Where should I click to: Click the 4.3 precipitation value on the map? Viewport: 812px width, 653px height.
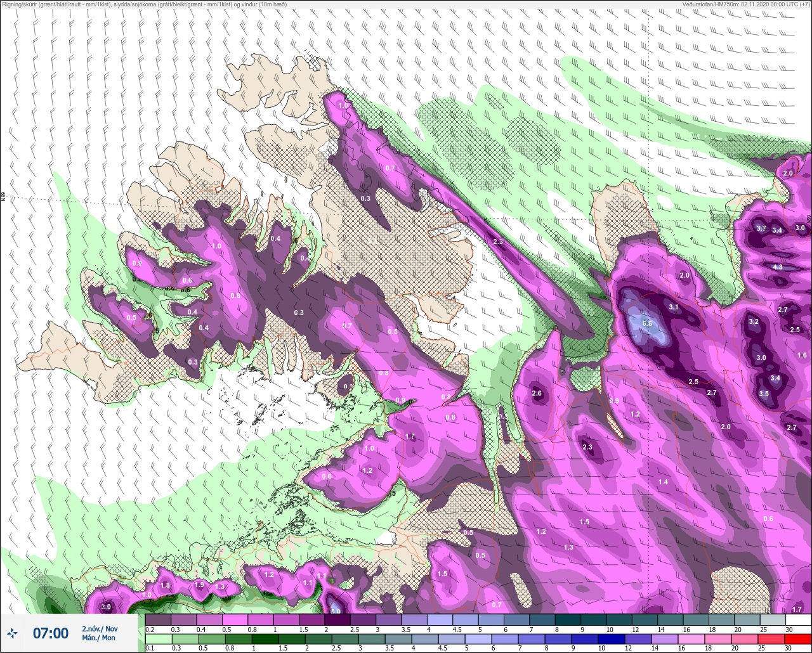tap(778, 267)
